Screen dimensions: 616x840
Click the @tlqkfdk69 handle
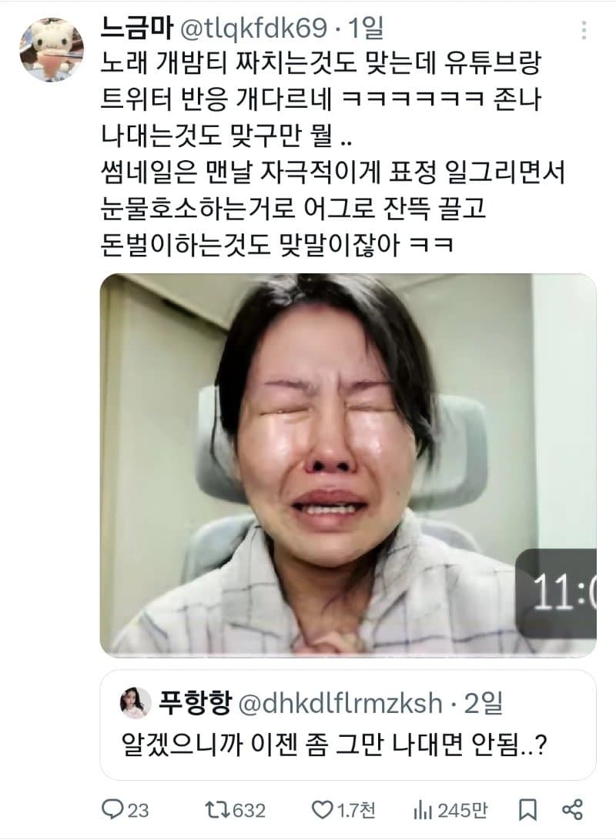click(253, 28)
